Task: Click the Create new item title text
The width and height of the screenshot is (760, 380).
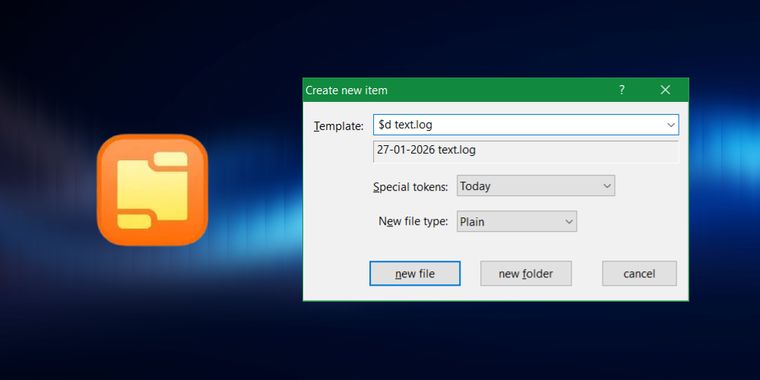Action: (347, 90)
